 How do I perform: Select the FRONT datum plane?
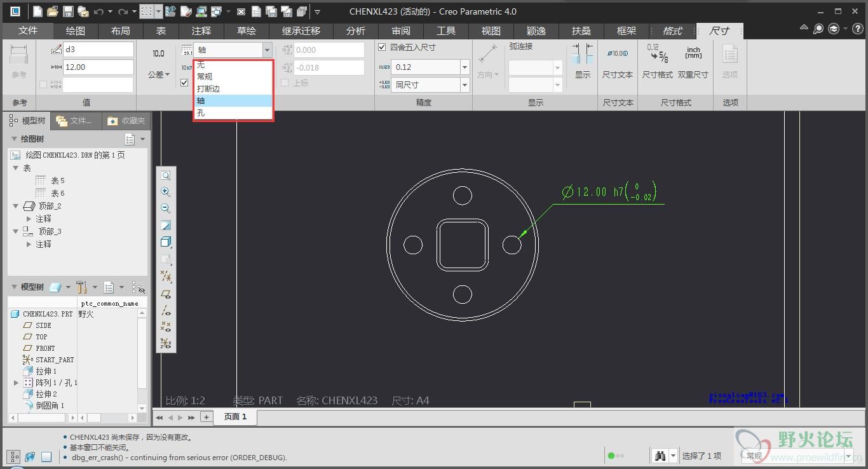(x=45, y=348)
